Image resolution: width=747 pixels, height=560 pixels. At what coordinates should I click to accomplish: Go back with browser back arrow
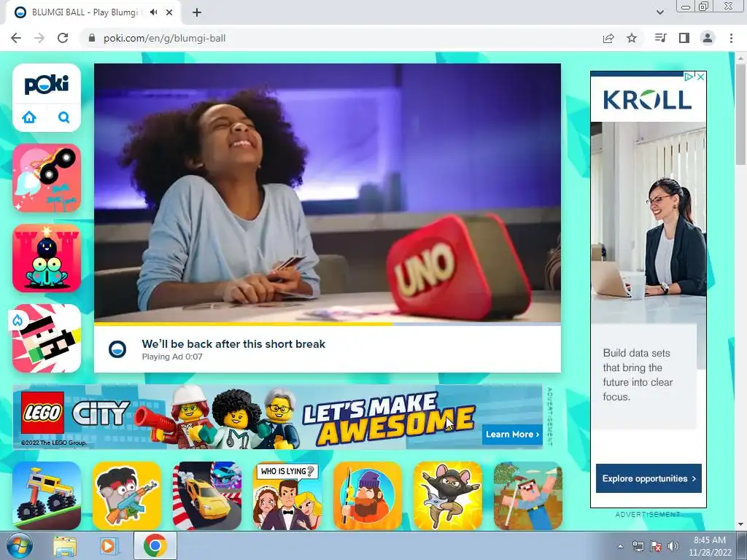click(16, 38)
